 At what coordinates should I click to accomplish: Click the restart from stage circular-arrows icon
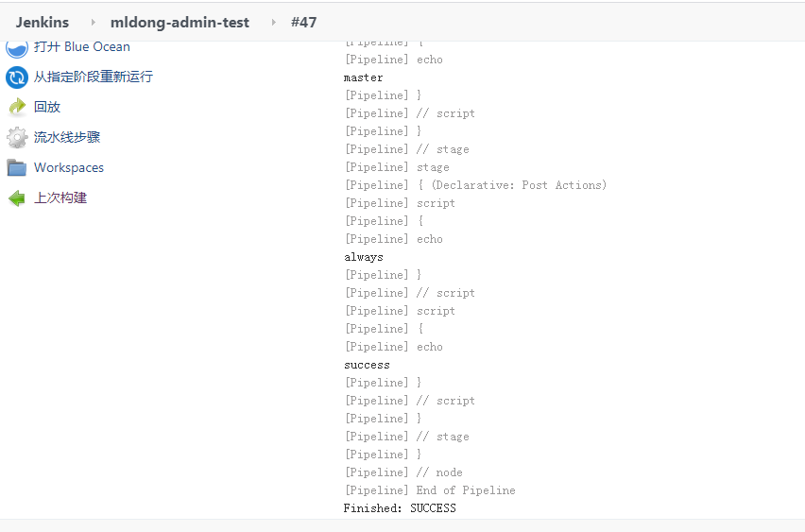coord(17,77)
